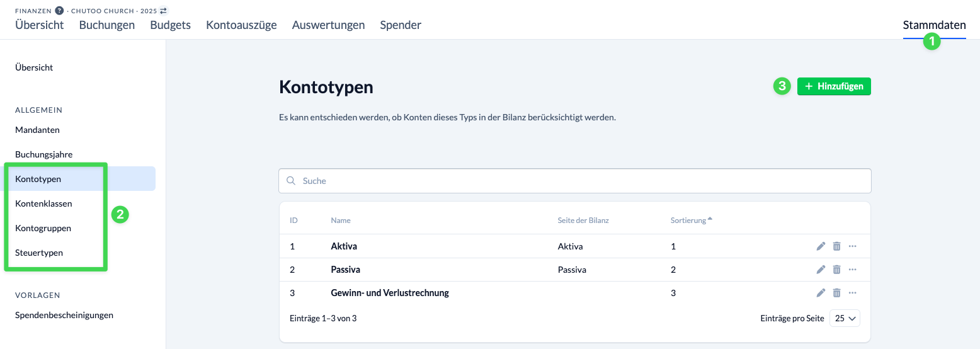Click trash icon in the Passiva row
The height and width of the screenshot is (349, 980).
point(836,270)
